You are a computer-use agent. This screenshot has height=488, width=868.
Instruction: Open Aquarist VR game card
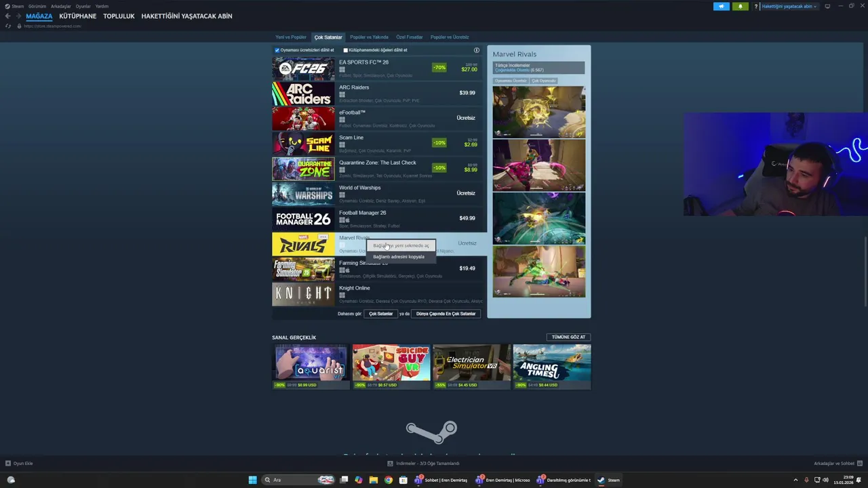click(x=311, y=366)
